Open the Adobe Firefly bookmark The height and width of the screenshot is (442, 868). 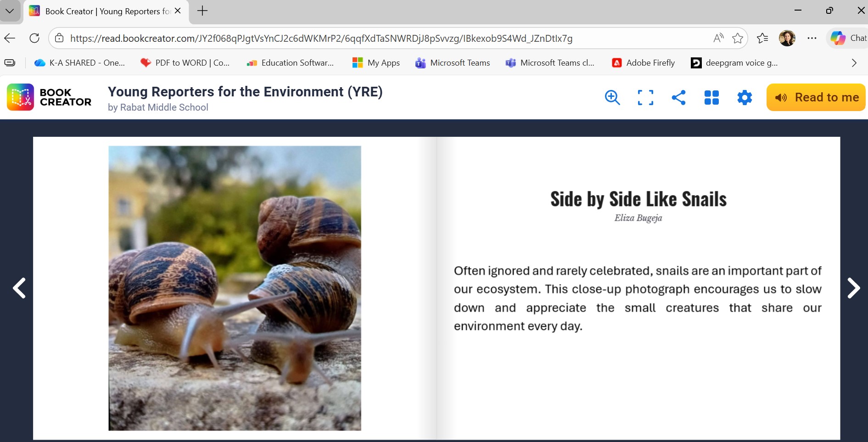(x=644, y=63)
